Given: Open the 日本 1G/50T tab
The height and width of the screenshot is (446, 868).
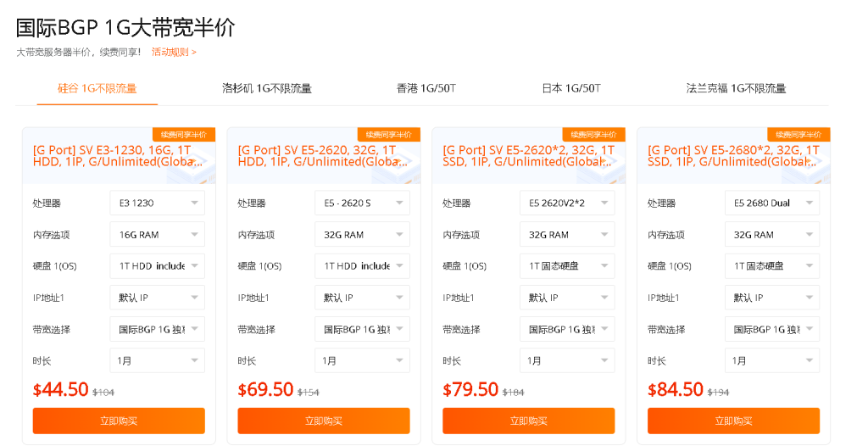Looking at the screenshot, I should (x=570, y=88).
